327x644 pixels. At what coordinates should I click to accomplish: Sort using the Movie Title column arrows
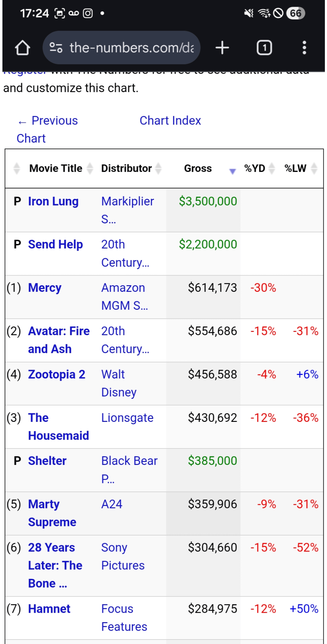[x=90, y=169]
